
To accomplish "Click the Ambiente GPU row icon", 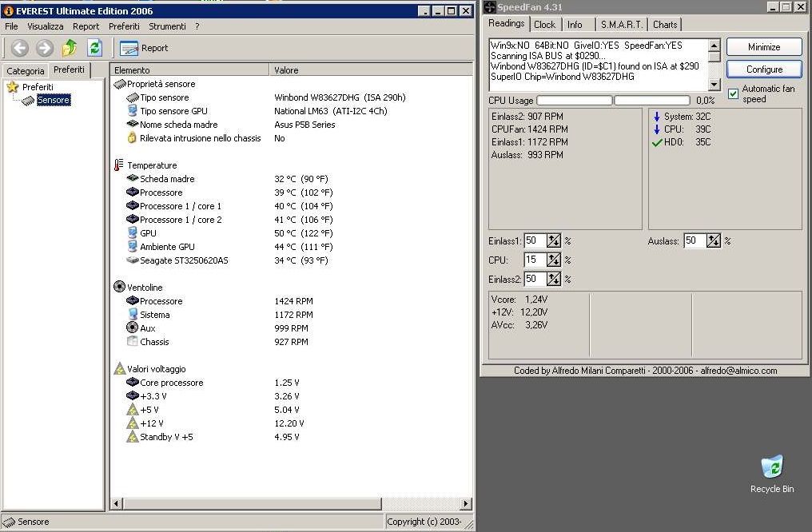I will tap(133, 246).
